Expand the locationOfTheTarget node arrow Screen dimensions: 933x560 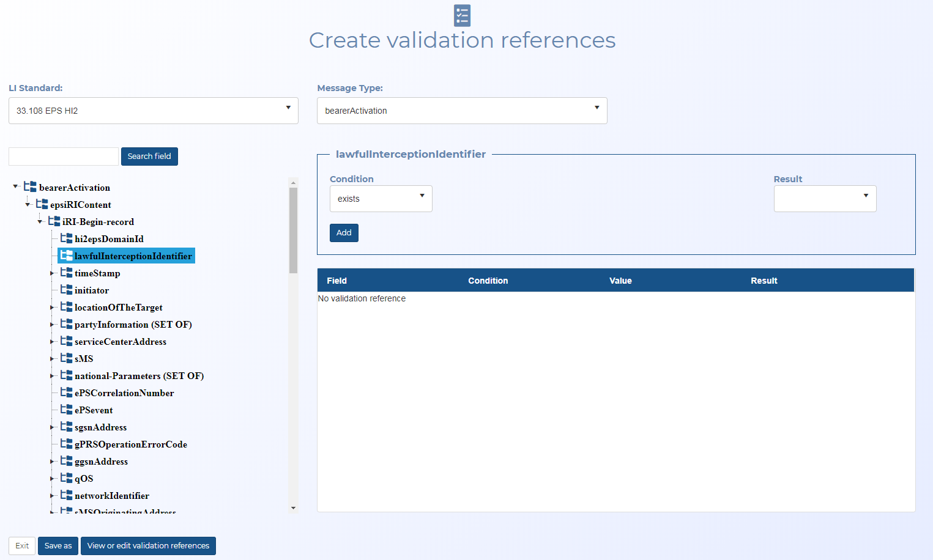tap(52, 308)
